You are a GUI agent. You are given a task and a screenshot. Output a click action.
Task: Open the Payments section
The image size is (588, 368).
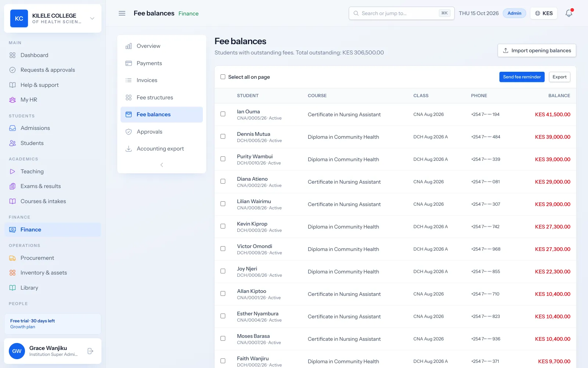tap(162, 63)
